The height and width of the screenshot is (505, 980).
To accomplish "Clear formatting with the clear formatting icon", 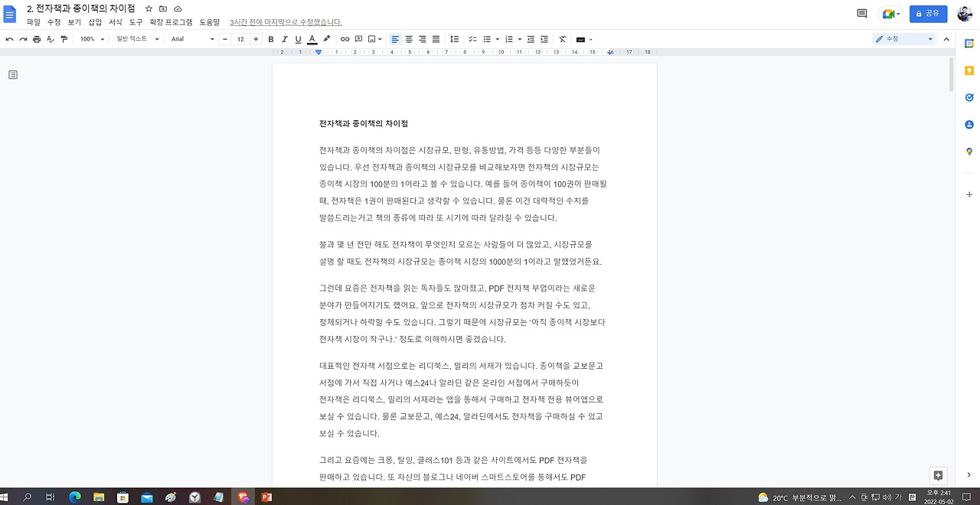I will click(561, 39).
